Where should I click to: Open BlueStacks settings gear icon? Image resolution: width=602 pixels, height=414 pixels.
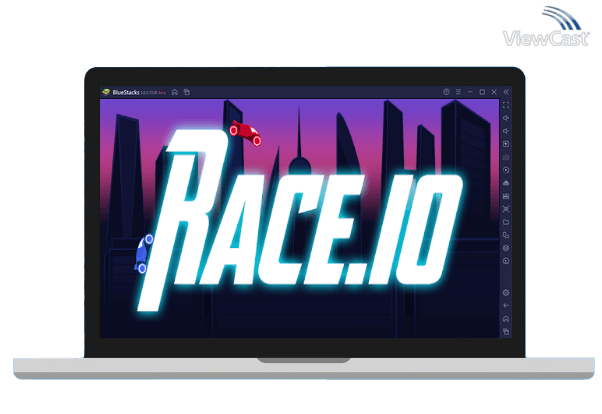506,293
